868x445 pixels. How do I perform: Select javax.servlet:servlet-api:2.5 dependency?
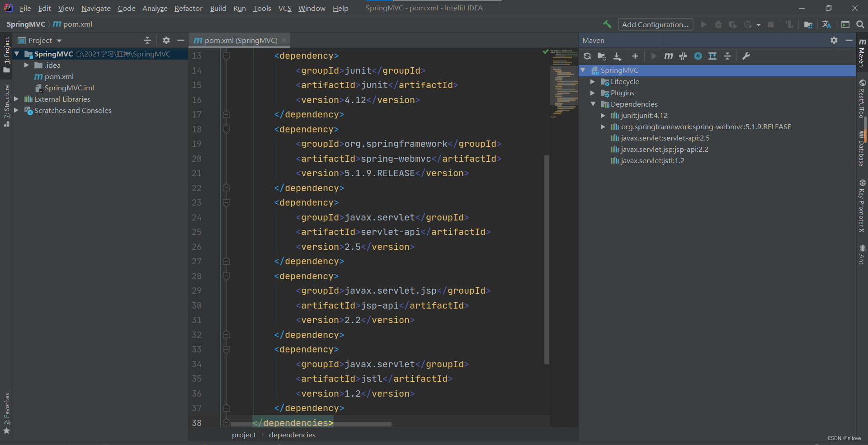point(665,138)
